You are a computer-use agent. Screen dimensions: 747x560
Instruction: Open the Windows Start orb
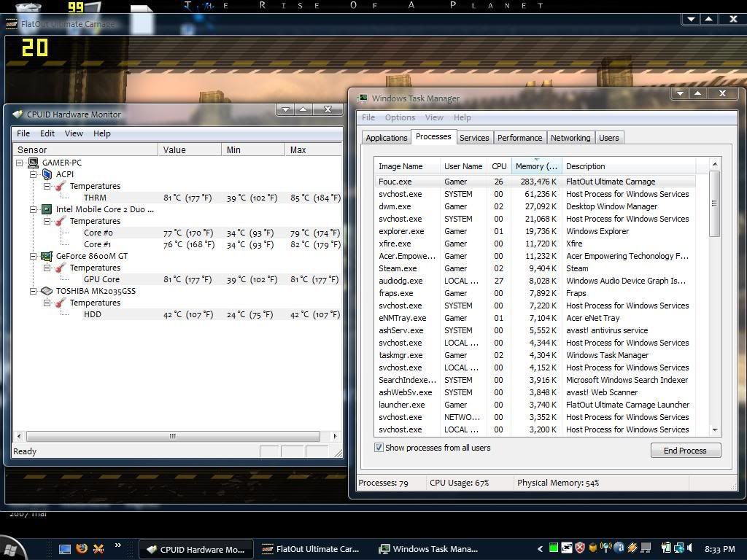[12, 548]
